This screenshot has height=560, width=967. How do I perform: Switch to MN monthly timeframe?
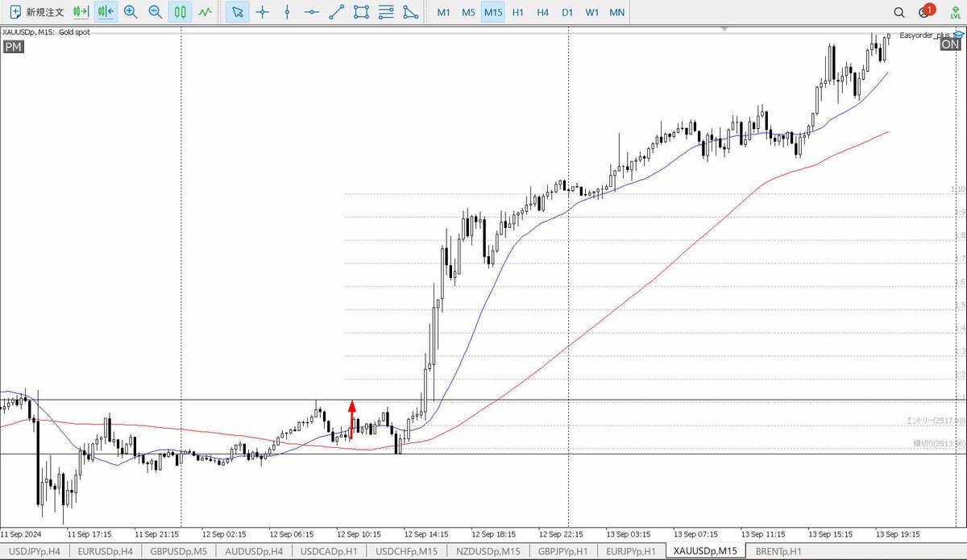click(616, 12)
